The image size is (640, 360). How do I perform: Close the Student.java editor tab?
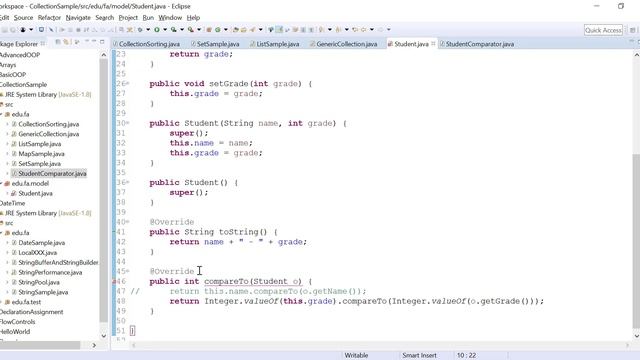[433, 43]
